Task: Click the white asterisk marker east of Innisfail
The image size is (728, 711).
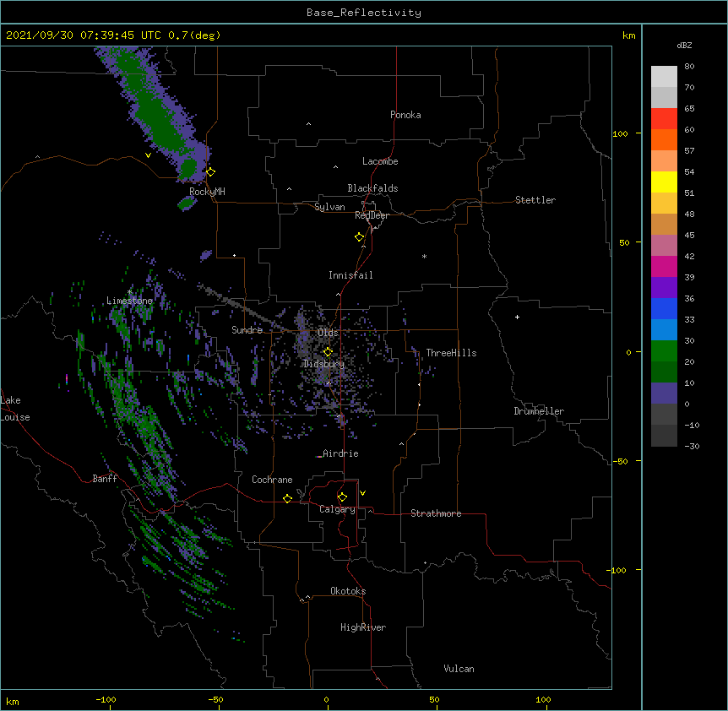Action: point(424,256)
